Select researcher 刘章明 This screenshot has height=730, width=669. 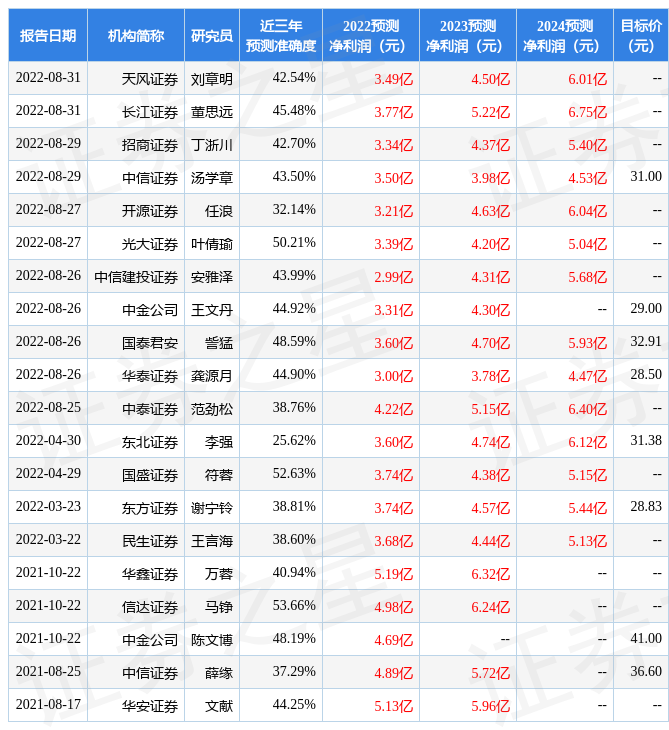coord(212,79)
